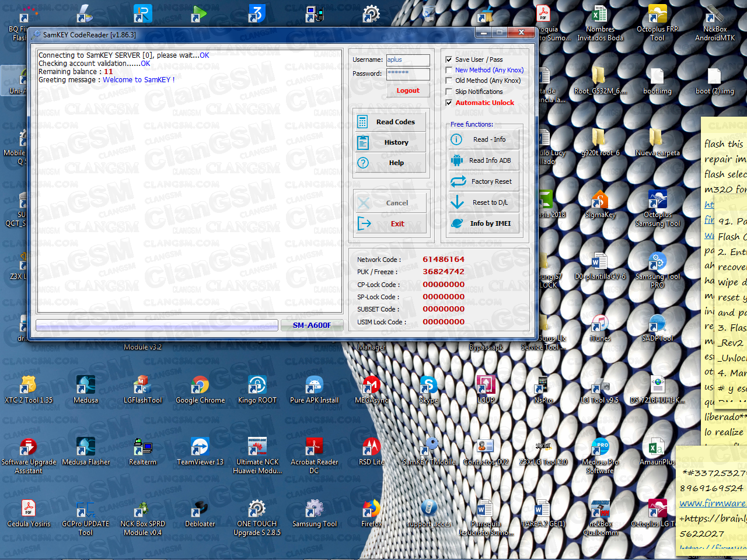Open NsPro desktop icon
The height and width of the screenshot is (560, 747).
pos(543,390)
